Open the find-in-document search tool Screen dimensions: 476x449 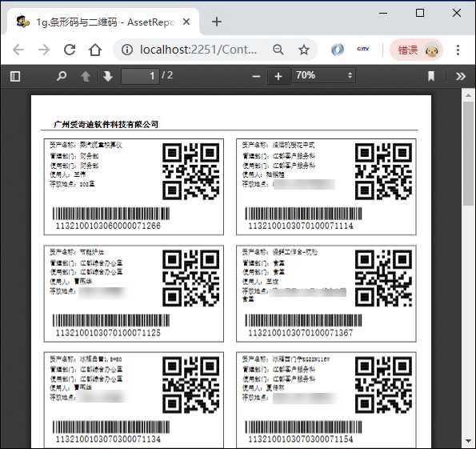[x=62, y=76]
